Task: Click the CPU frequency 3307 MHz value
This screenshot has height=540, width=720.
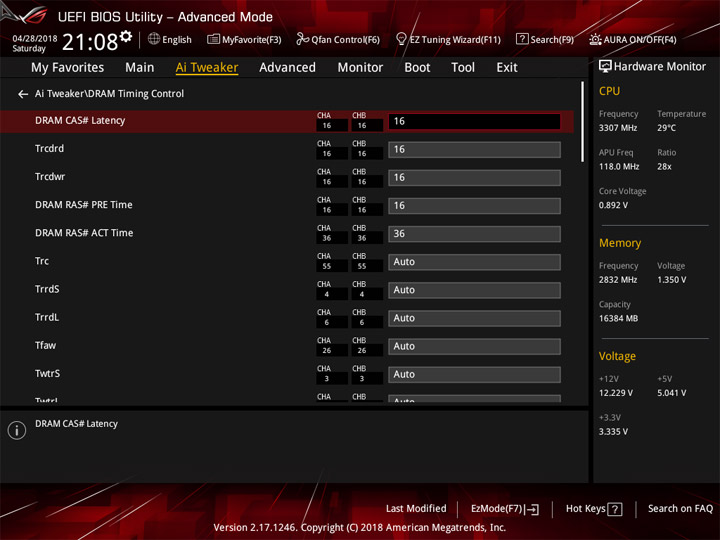Action: coord(618,128)
